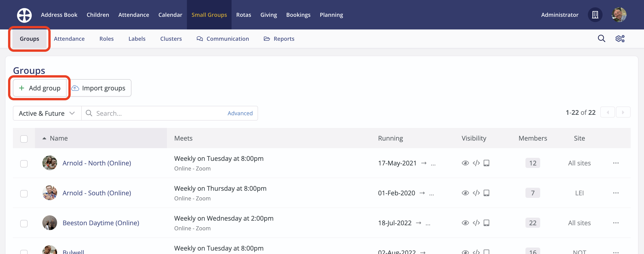Open the Rotas module

pos(243,15)
